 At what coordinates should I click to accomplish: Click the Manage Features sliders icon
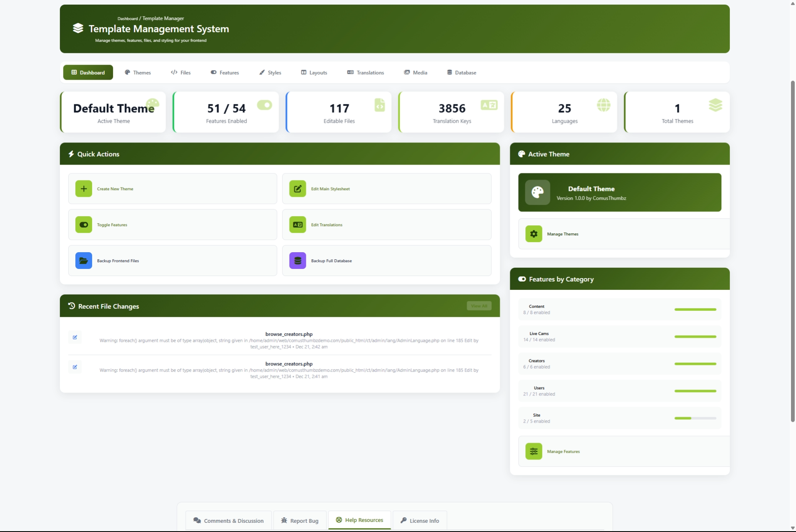(x=533, y=451)
